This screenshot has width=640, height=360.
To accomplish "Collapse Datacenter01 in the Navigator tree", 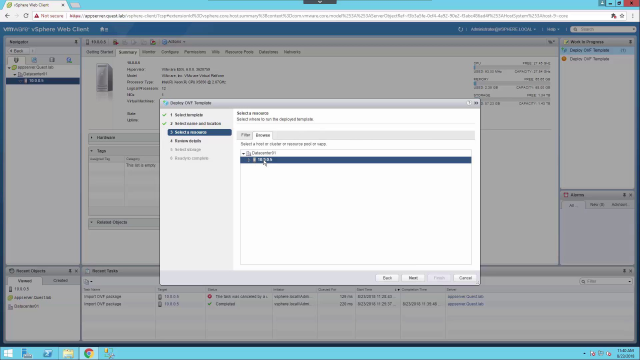I will [15, 74].
